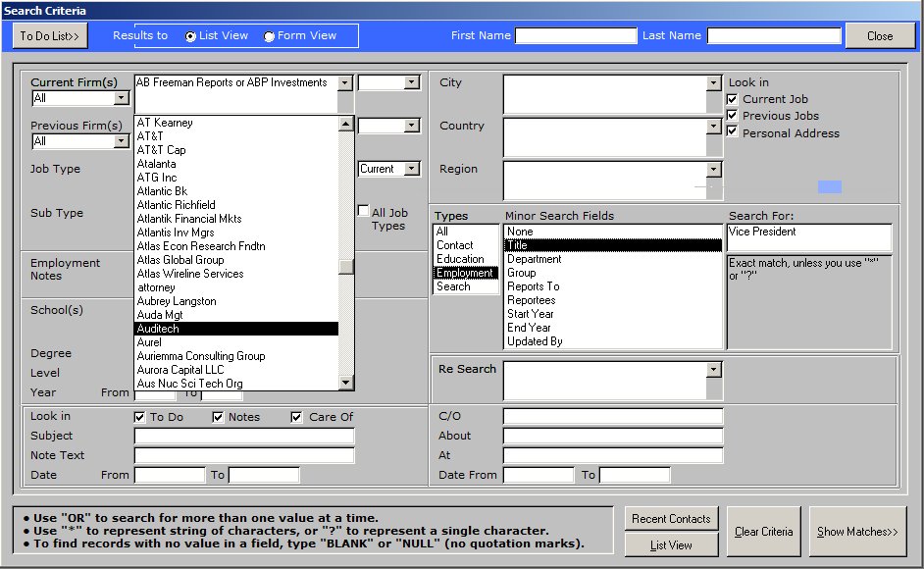
Task: Click the Close button
Action: (x=880, y=36)
